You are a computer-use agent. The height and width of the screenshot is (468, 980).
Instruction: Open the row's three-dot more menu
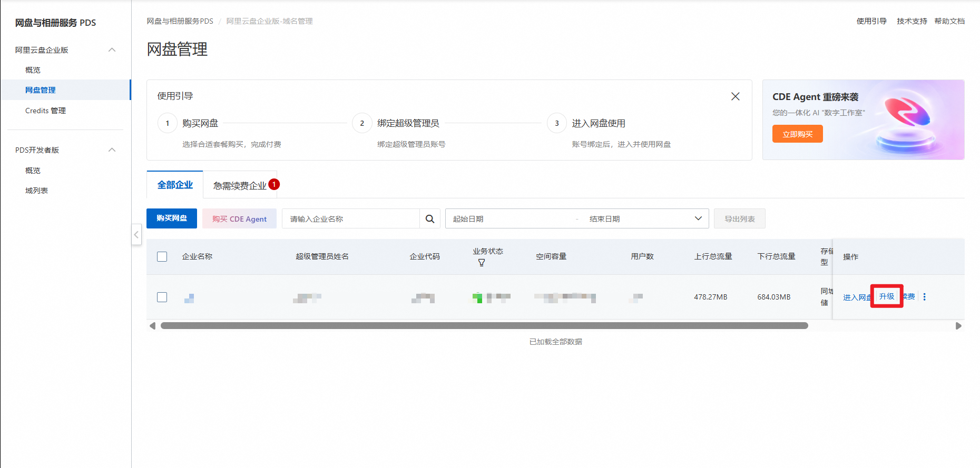pos(924,297)
